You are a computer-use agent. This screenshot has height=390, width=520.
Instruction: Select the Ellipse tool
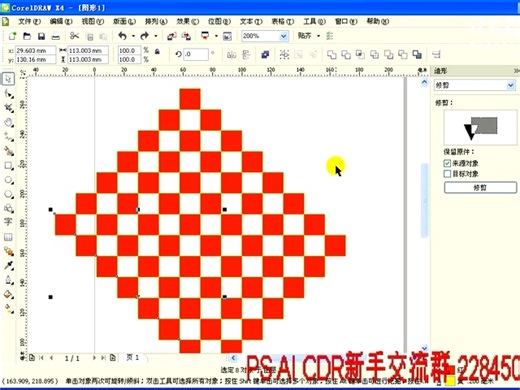pos(8,180)
